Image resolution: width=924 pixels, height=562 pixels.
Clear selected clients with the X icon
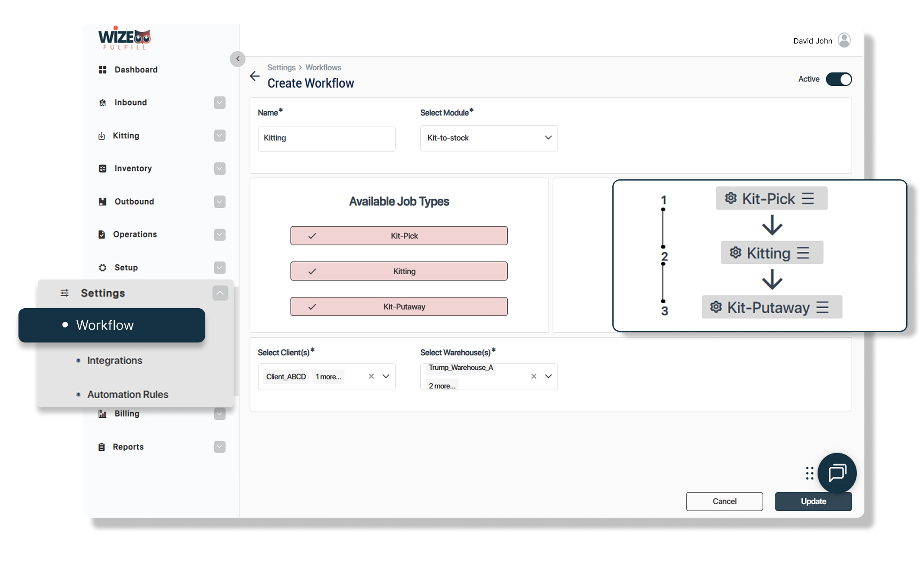pyautogui.click(x=371, y=376)
